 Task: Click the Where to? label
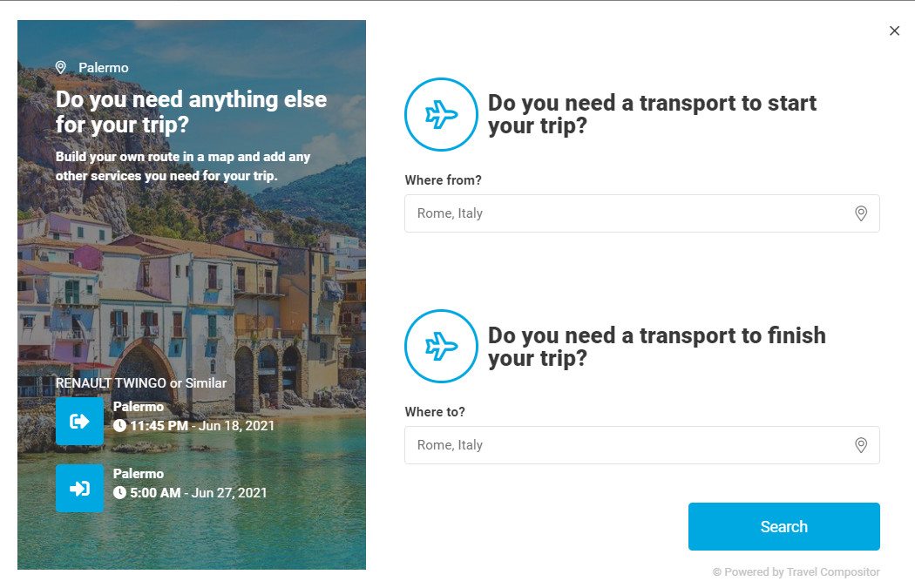[x=435, y=412]
